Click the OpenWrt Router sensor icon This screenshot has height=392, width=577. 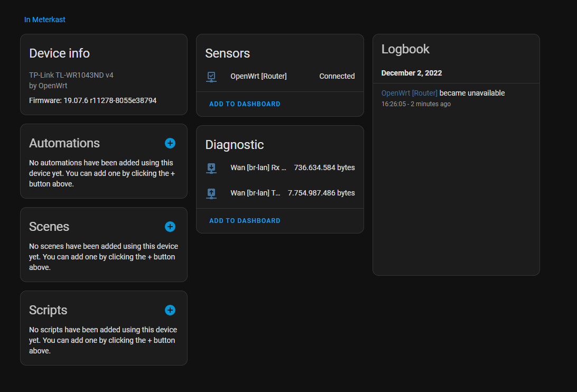(x=211, y=77)
